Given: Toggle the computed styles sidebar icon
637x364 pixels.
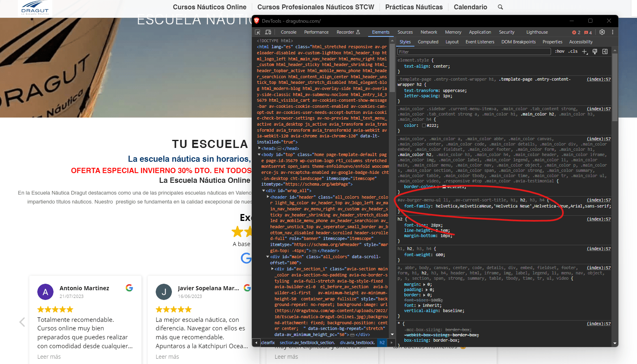Looking at the screenshot, I should (605, 51).
